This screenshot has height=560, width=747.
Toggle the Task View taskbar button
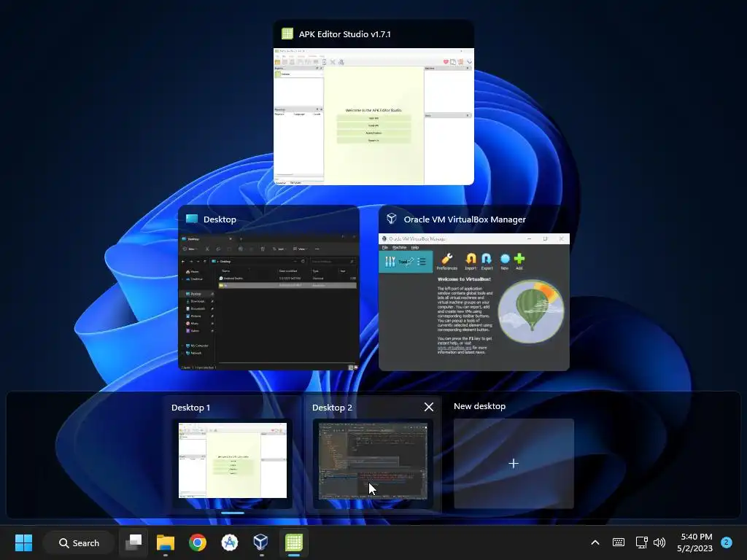coord(133,542)
